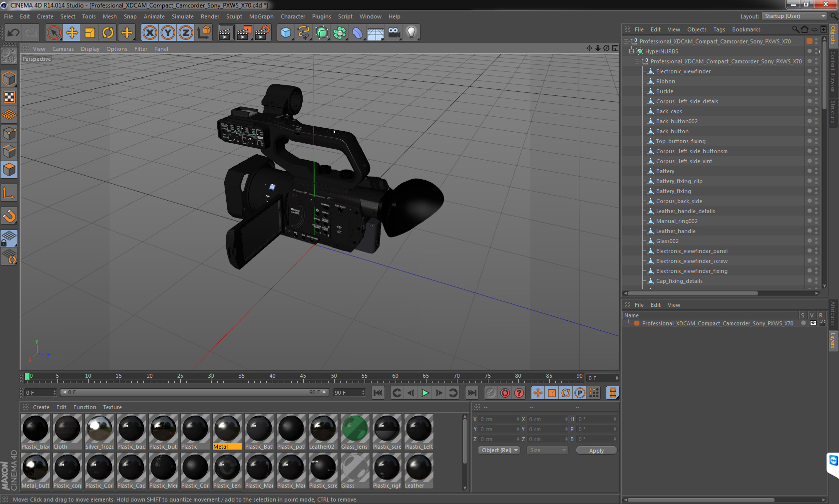Switch to Model mode in left sidebar

9,79
